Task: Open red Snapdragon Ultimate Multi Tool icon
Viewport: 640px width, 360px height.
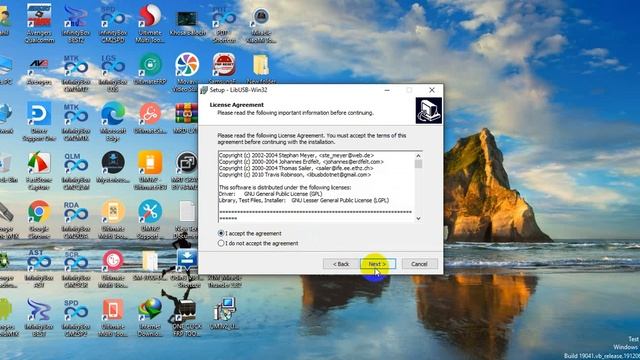Action: 150,23
